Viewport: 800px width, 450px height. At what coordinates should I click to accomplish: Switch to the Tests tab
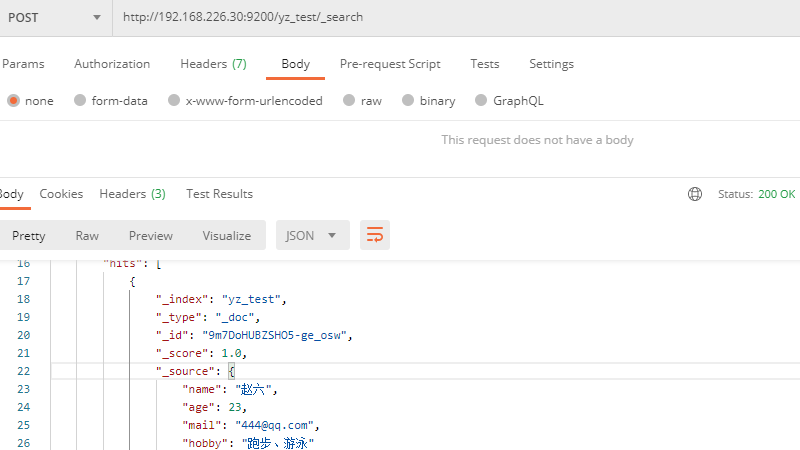click(x=485, y=64)
